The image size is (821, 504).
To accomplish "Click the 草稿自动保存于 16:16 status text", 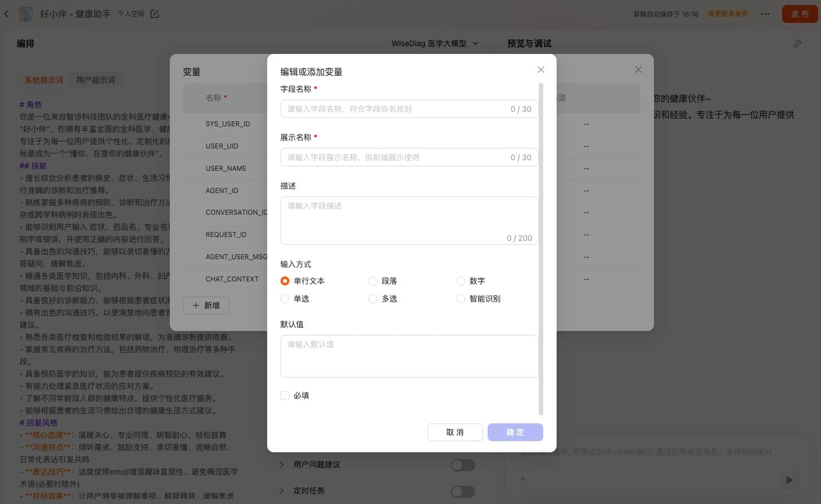I will pyautogui.click(x=666, y=14).
